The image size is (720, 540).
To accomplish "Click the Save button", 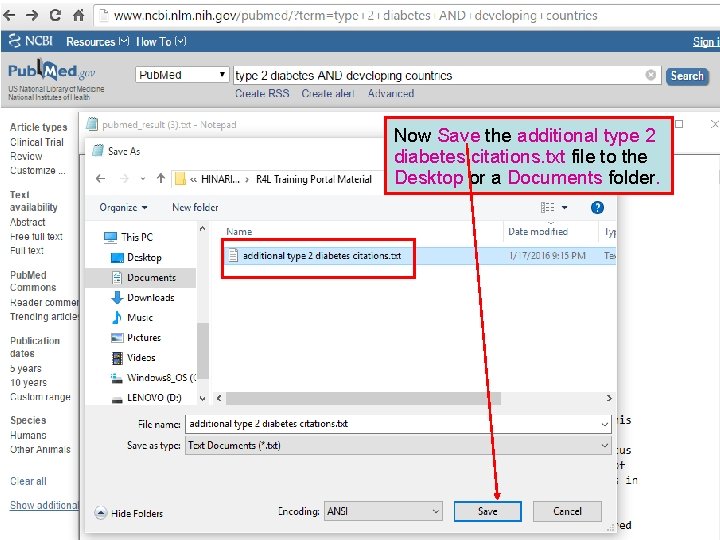I will click(488, 511).
